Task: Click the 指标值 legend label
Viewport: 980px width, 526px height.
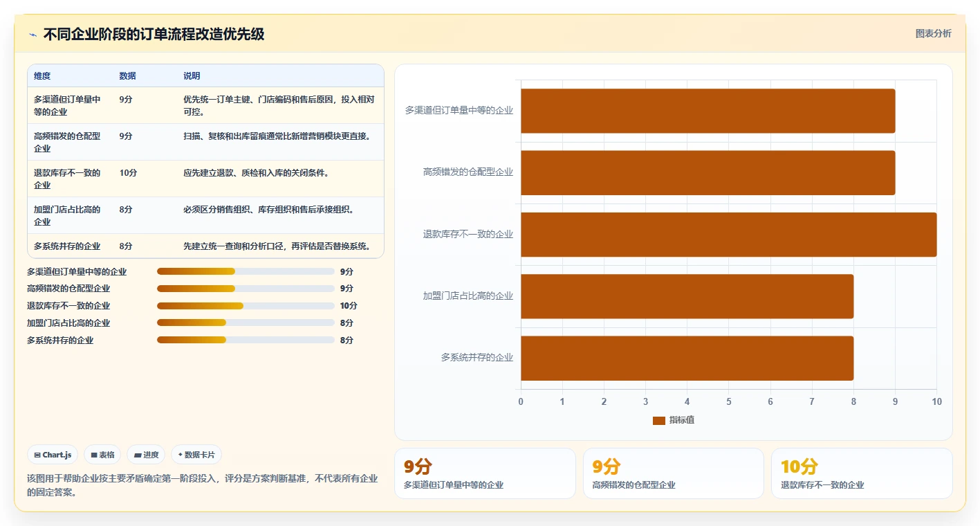Action: 682,420
